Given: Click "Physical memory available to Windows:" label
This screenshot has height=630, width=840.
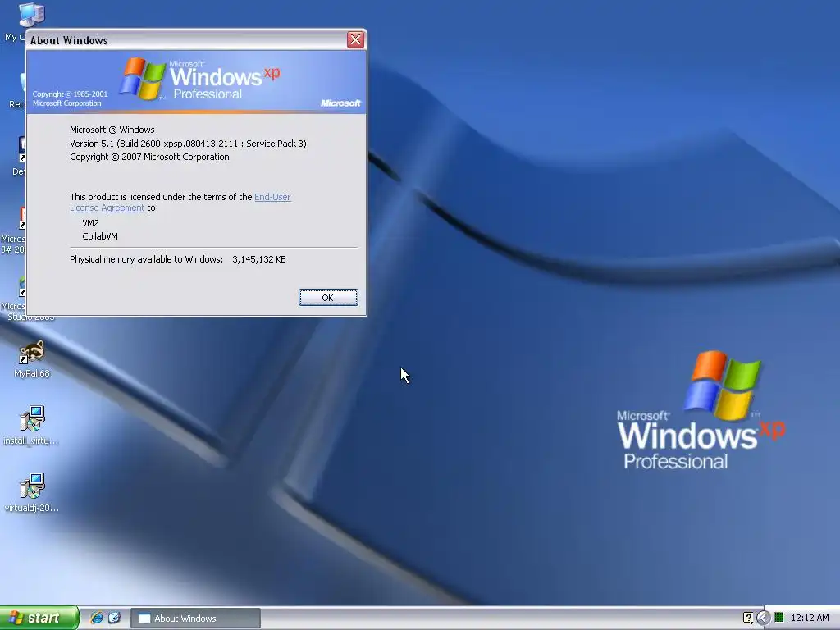Looking at the screenshot, I should coord(146,259).
